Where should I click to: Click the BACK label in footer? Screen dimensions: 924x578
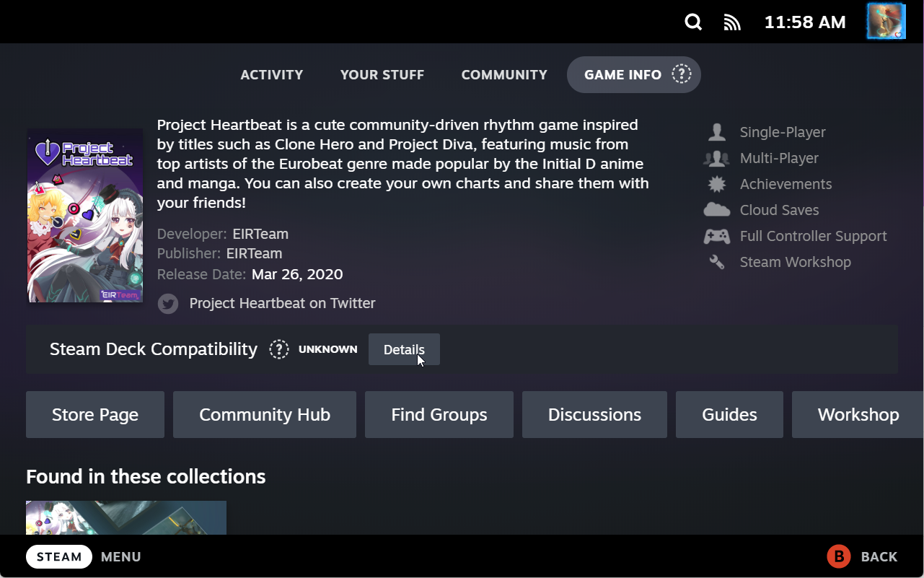point(879,557)
